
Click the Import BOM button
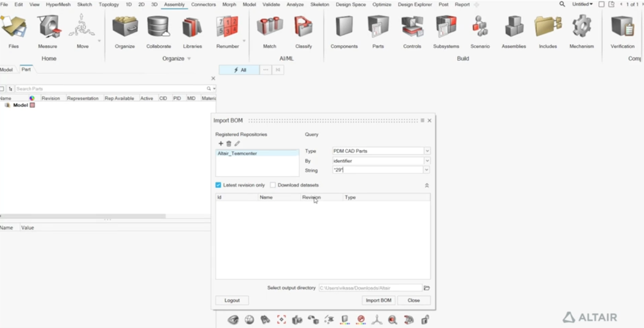click(378, 300)
